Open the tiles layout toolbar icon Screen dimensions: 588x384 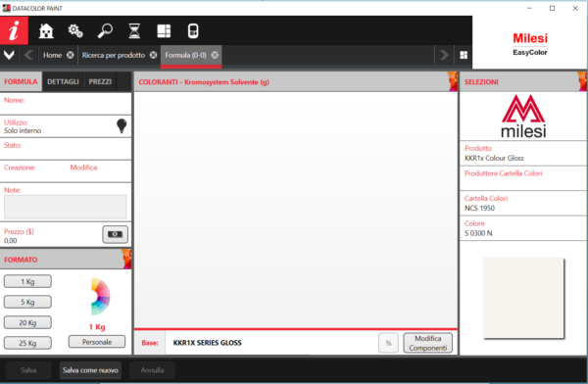164,30
